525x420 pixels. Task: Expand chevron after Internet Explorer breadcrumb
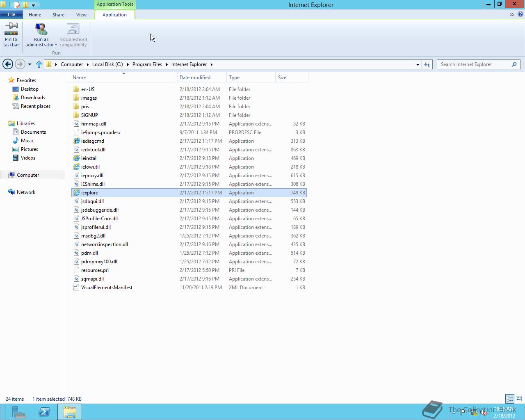tap(212, 64)
